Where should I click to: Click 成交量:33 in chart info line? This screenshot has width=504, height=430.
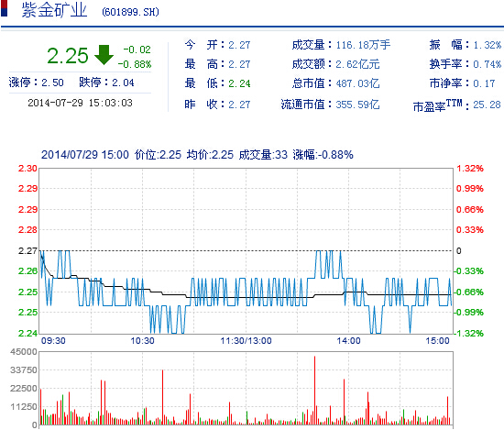click(263, 155)
